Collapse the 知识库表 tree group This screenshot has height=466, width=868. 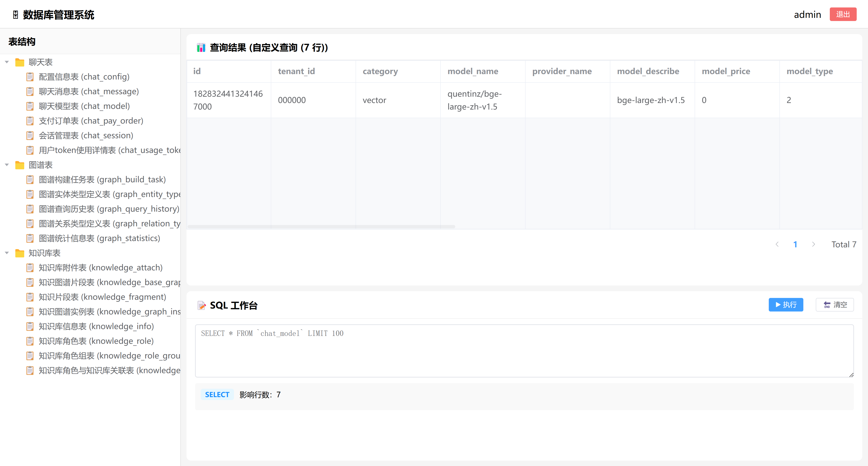[x=7, y=253]
